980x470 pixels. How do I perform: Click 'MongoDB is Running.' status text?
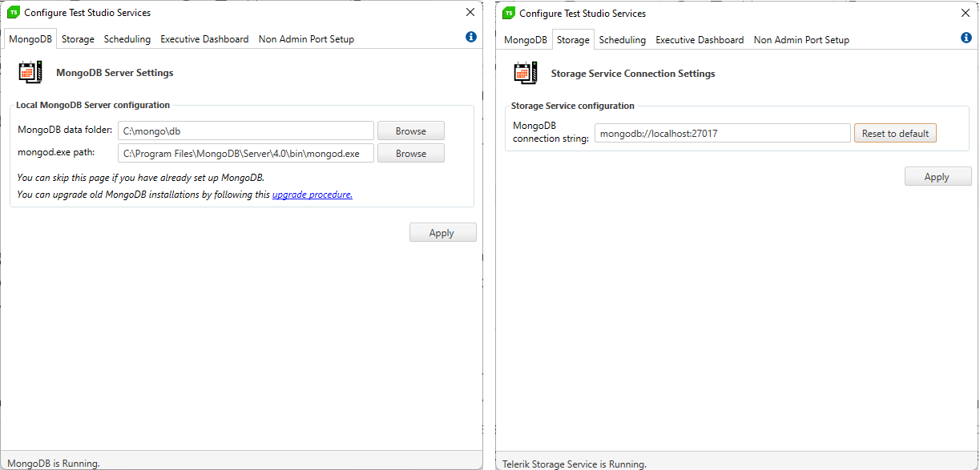(54, 463)
